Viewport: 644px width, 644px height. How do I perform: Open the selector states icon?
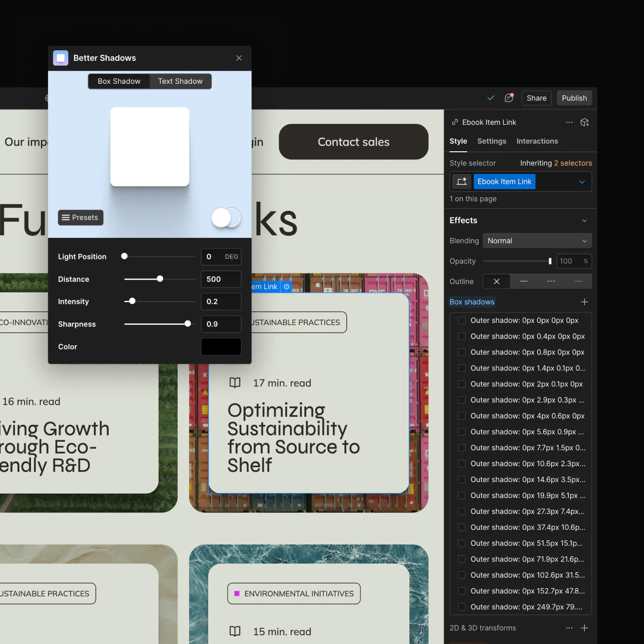(x=462, y=182)
